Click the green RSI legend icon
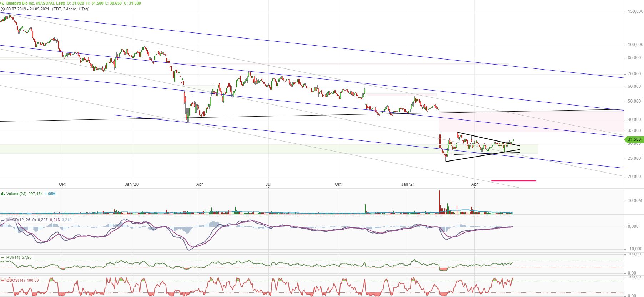Image resolution: width=644 pixels, height=297 pixels. coord(3,257)
